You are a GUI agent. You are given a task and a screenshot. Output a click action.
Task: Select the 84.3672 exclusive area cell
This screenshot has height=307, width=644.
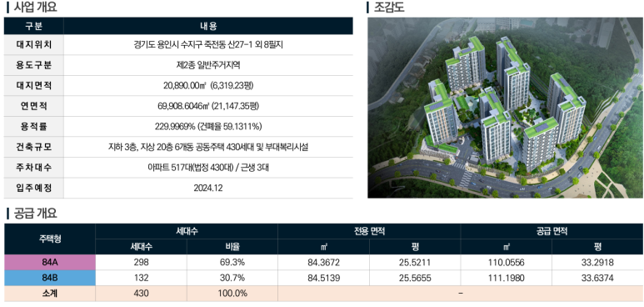point(323,263)
